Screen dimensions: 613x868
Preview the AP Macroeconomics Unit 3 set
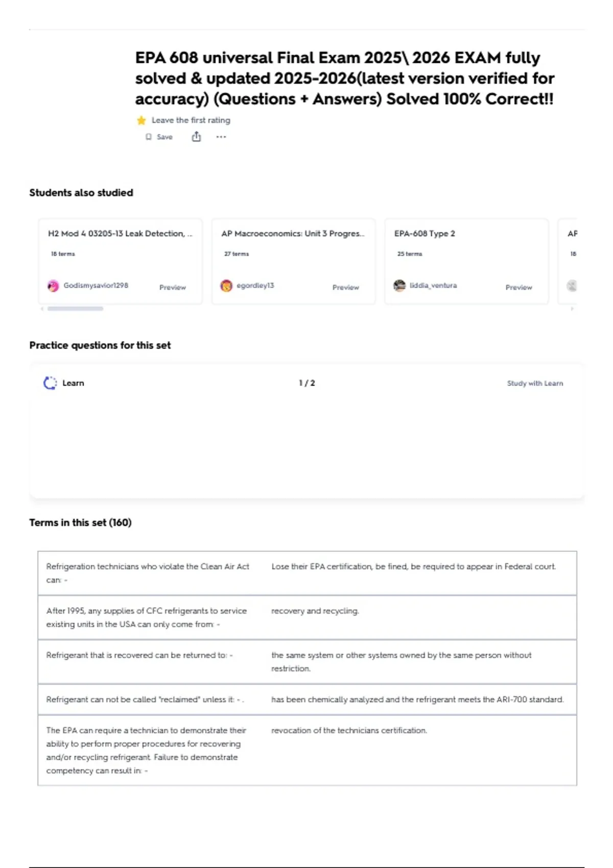pos(346,287)
